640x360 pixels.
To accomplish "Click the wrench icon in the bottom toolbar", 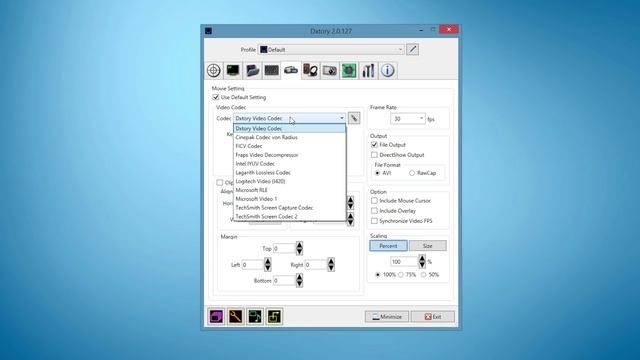I will (x=236, y=316).
